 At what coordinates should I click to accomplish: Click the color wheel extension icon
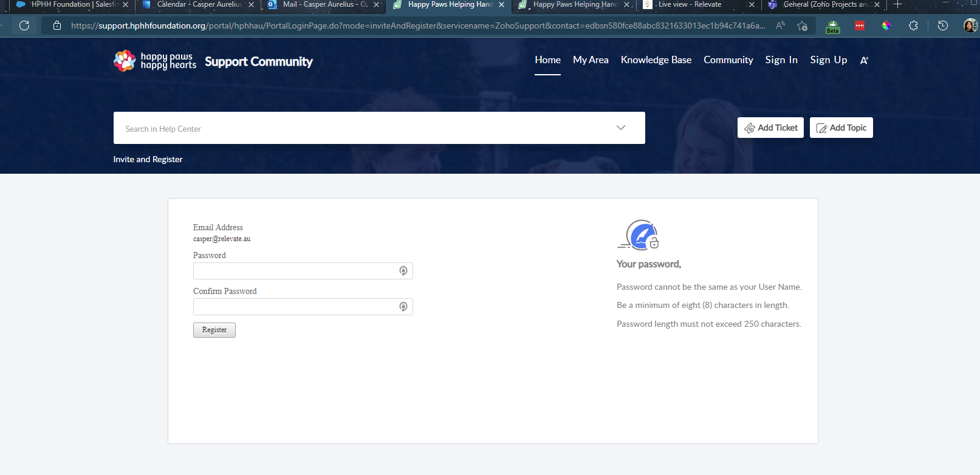tap(886, 26)
